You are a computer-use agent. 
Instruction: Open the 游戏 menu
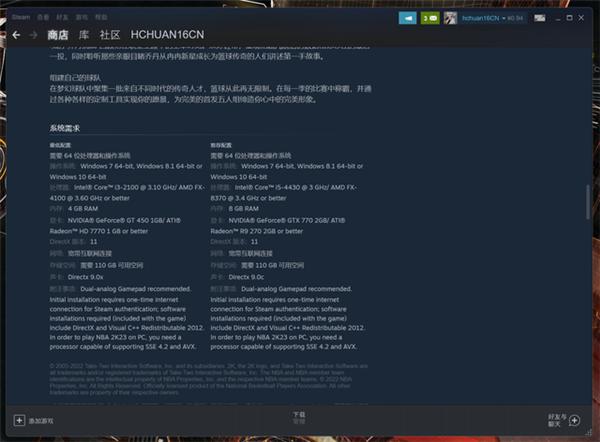click(82, 17)
